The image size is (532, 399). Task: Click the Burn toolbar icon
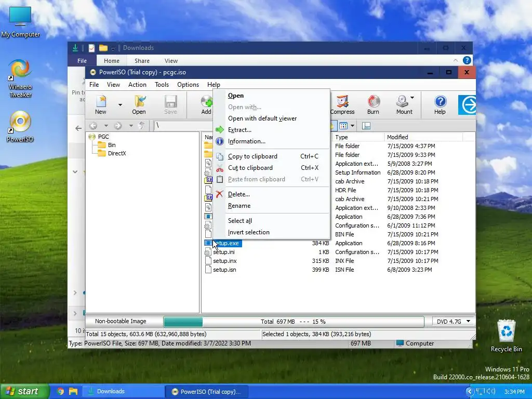click(x=373, y=104)
